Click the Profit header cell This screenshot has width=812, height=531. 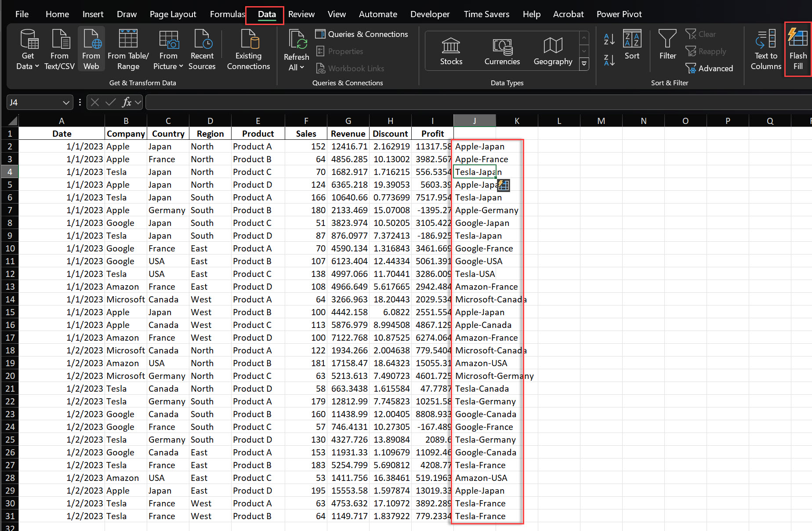pyautogui.click(x=432, y=134)
